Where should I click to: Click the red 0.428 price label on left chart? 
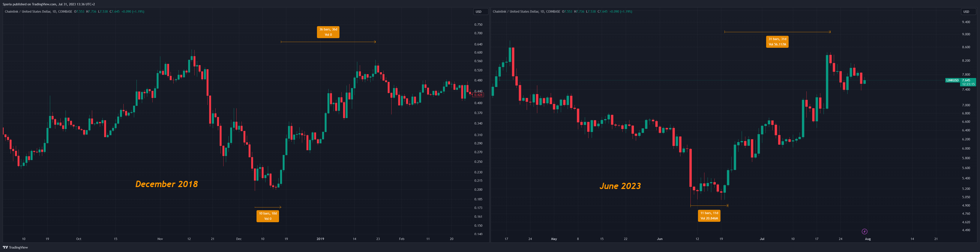pos(478,95)
